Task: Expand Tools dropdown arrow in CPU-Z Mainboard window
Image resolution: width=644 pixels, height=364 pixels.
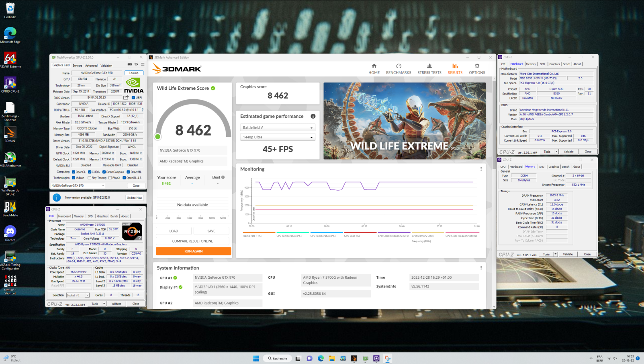Action: [556, 152]
